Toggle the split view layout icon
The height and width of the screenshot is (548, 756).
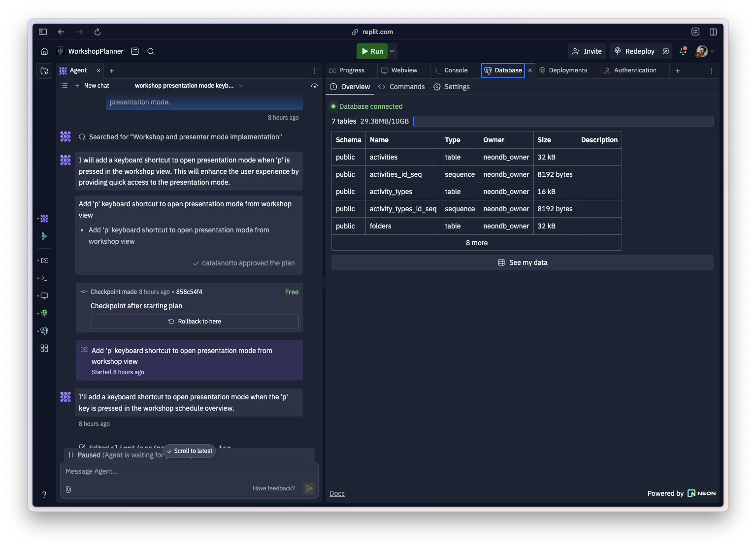[713, 32]
